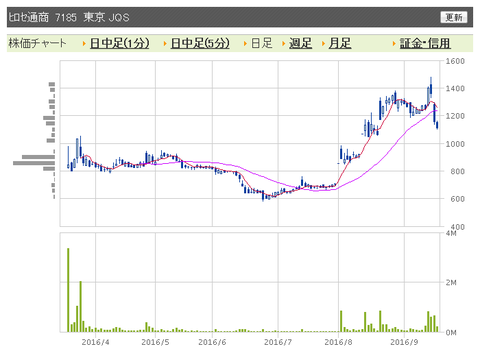Click the orange arrow before 週足
The height and width of the screenshot is (362, 480).
pos(284,44)
